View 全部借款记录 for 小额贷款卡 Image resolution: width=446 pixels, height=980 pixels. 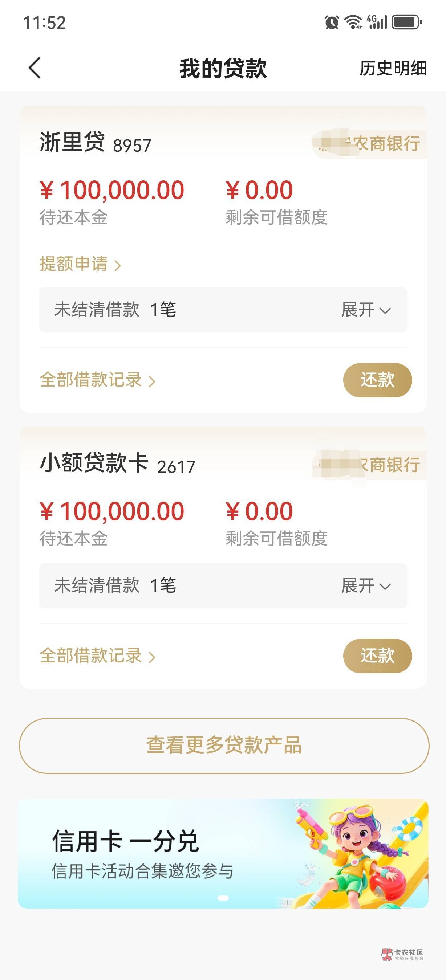pos(97,656)
